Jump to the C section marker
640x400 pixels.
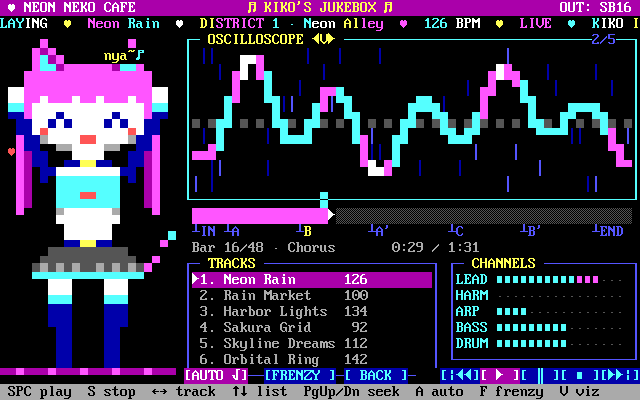456,231
